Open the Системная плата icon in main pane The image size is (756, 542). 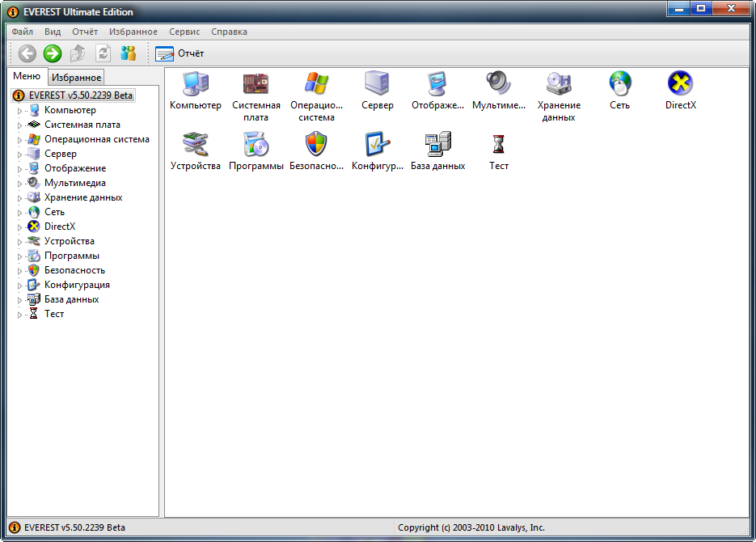(x=256, y=84)
